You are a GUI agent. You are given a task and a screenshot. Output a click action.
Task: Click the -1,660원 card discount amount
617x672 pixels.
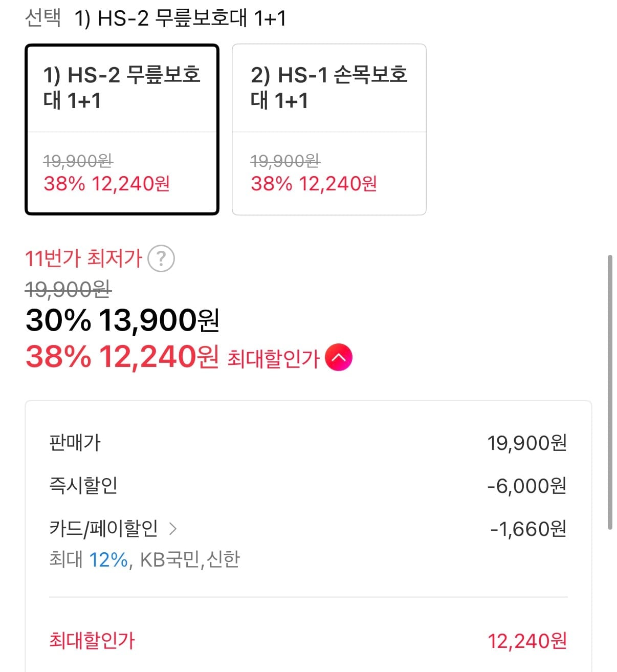click(528, 529)
